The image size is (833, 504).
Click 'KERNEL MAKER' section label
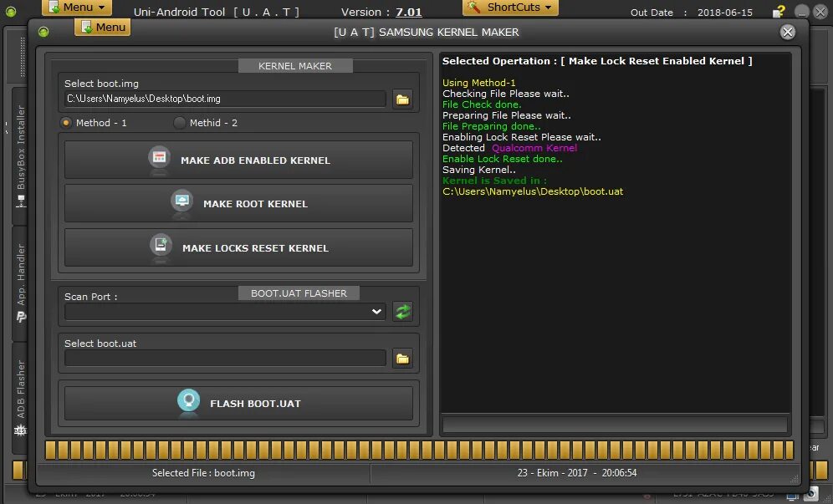(x=295, y=66)
